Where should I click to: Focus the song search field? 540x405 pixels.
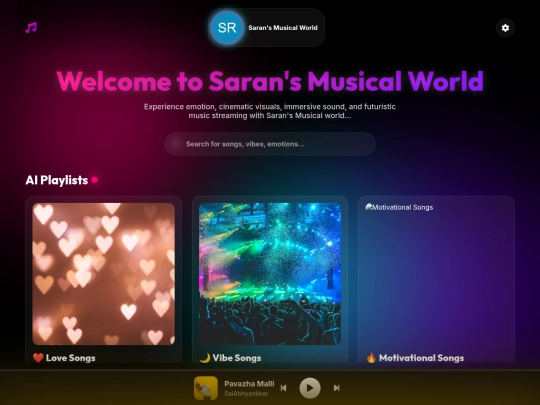(270, 144)
